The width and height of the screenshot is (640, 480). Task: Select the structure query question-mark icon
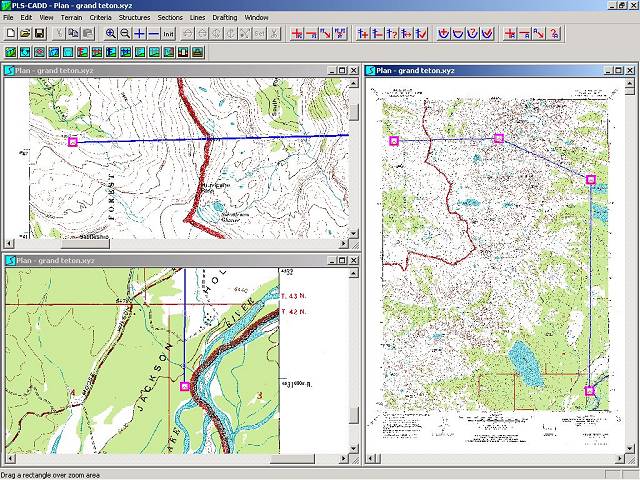pos(391,33)
